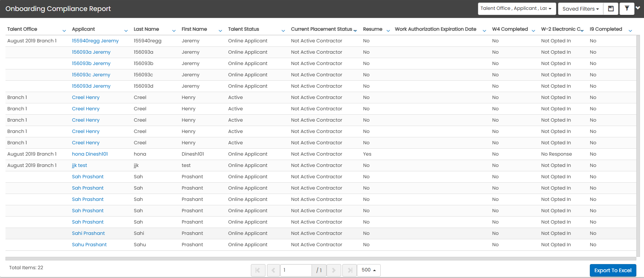
Task: Select last name cell 'Sahu'
Action: (140, 245)
